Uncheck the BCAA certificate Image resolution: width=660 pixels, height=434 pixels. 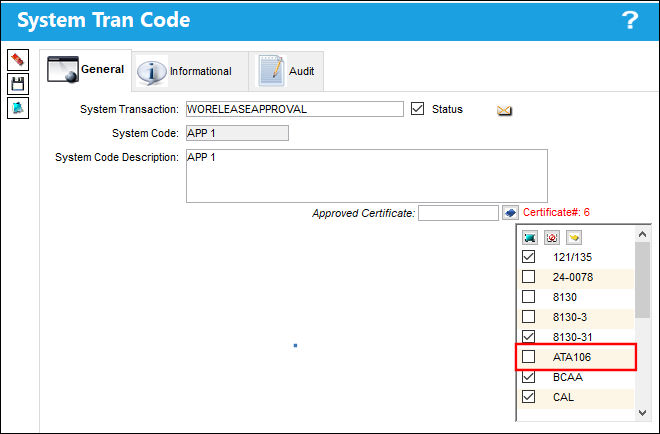[x=529, y=376]
